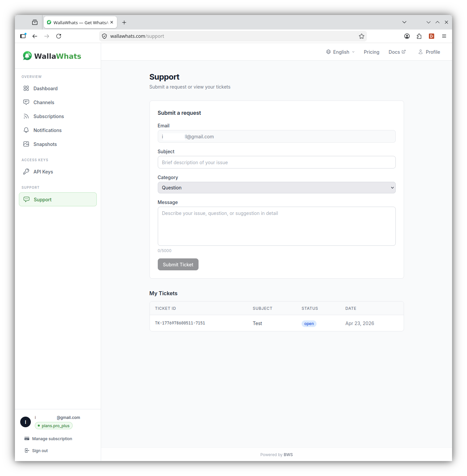Viewport: 467px width, 476px height.
Task: Open Channels in the sidebar
Action: [58, 102]
